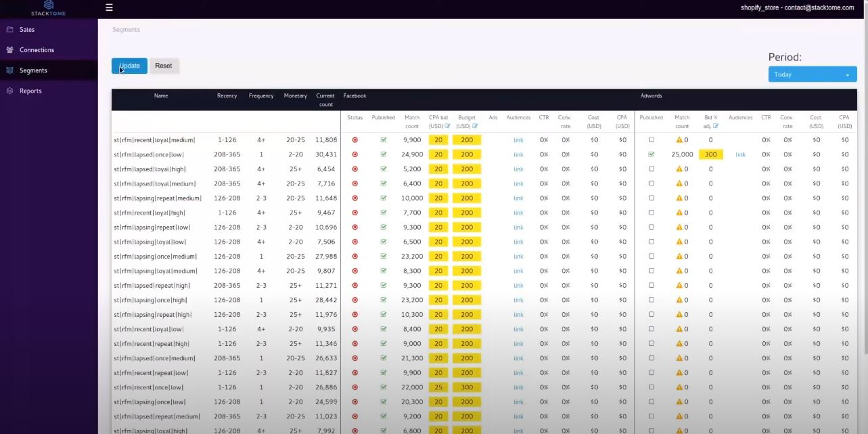
Task: Click the Update button
Action: click(129, 66)
